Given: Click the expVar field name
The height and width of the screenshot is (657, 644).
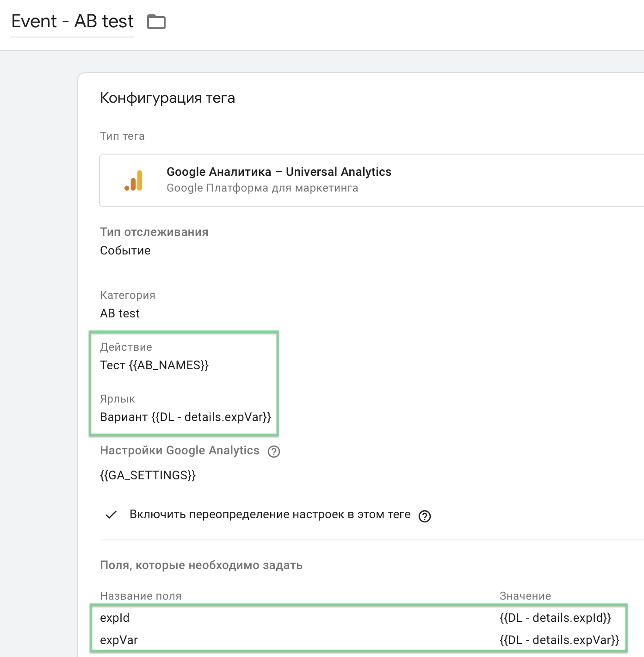Looking at the screenshot, I should point(119,640).
